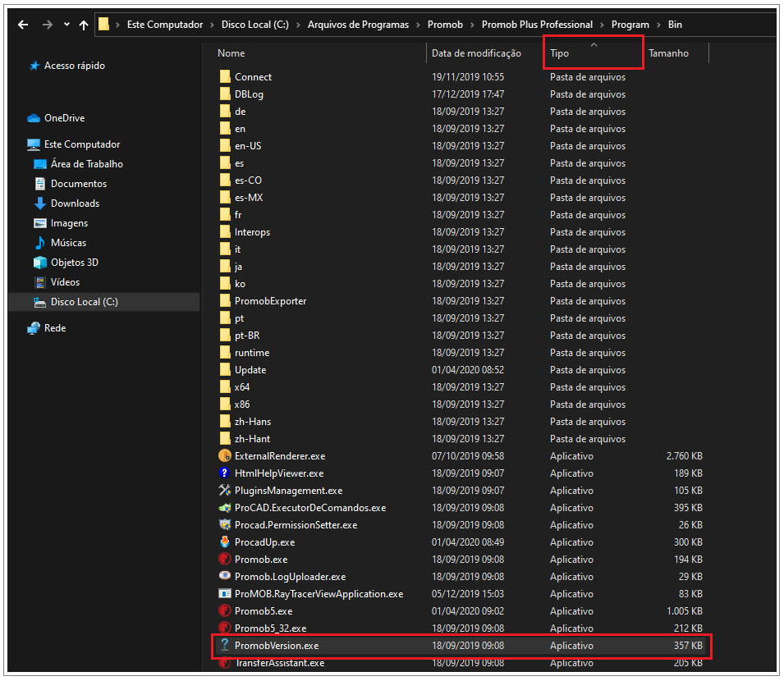Click HtmlHelpViewer.exe question mark icon
The height and width of the screenshot is (681, 784).
[x=225, y=473]
